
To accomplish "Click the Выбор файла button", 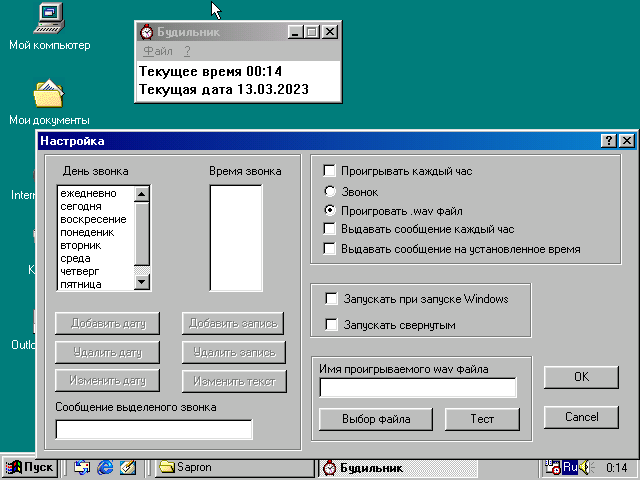I will (x=376, y=419).
